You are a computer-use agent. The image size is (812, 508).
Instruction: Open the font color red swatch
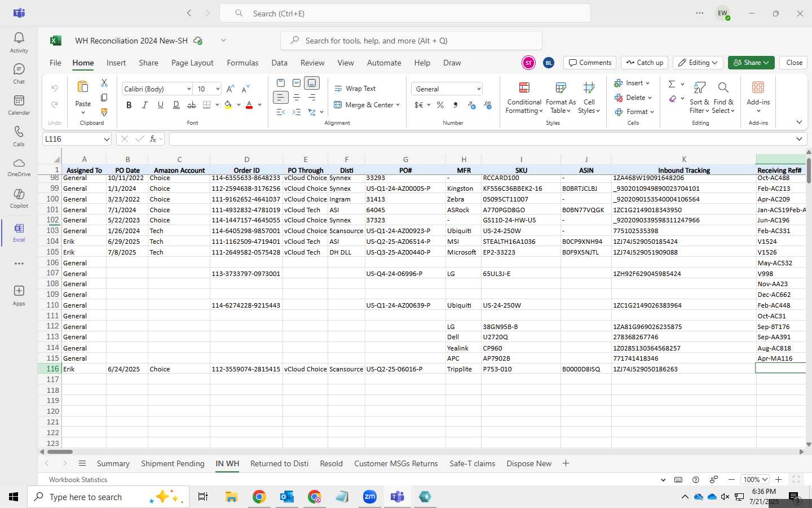[x=249, y=105]
